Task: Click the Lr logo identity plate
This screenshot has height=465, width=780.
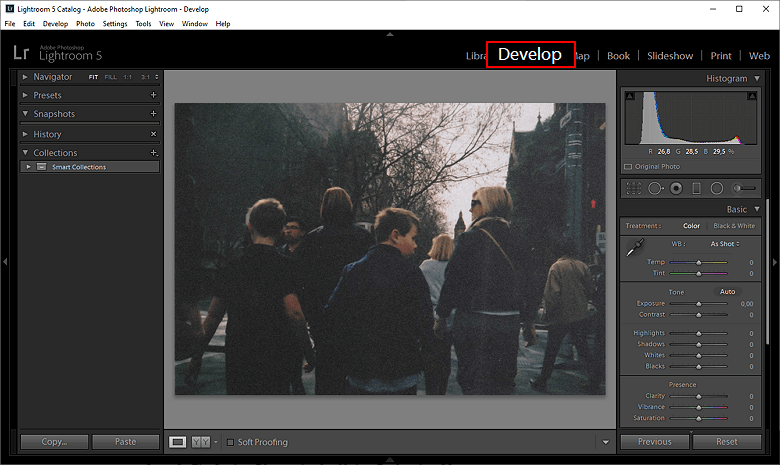Action: (21, 53)
